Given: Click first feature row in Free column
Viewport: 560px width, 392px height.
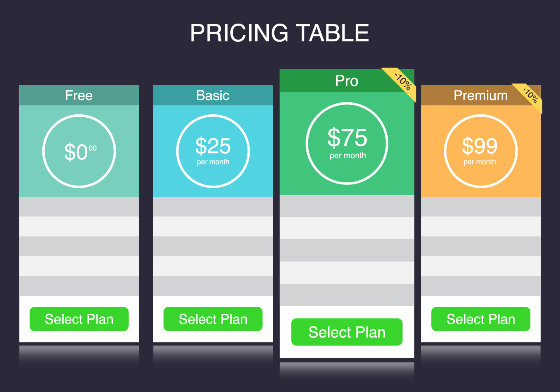Looking at the screenshot, I should point(79,207).
